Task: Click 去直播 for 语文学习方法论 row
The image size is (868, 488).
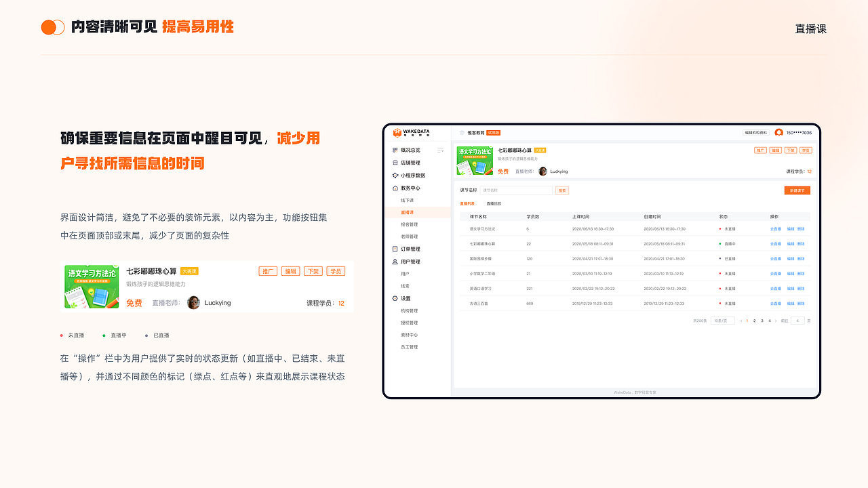Action: (x=776, y=229)
